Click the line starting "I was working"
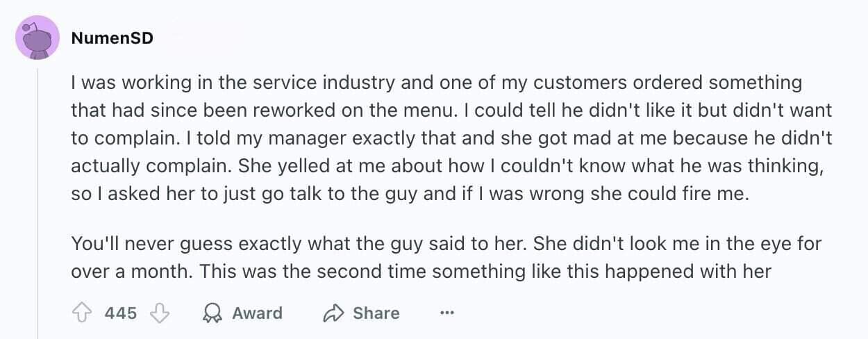868x339 pixels. [436, 83]
